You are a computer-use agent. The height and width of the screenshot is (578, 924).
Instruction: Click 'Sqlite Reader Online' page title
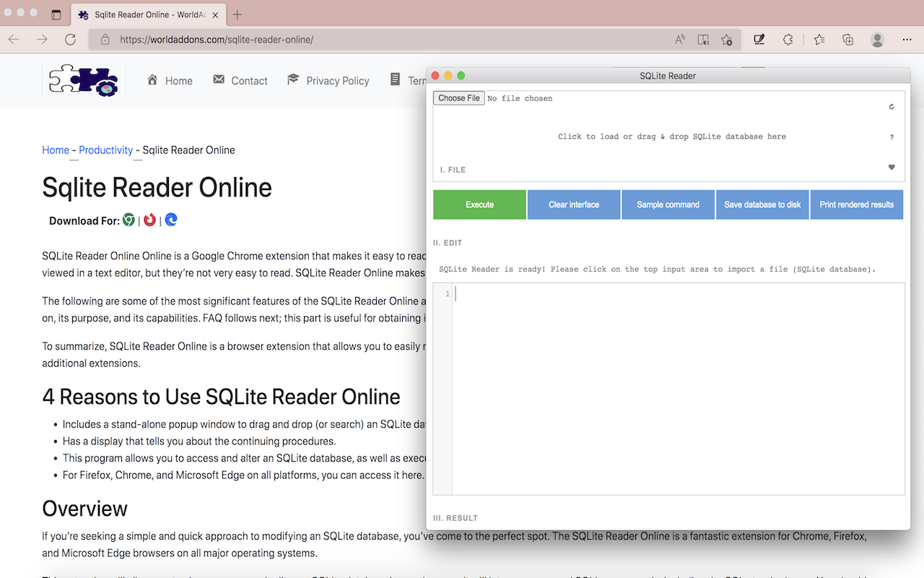click(x=157, y=187)
